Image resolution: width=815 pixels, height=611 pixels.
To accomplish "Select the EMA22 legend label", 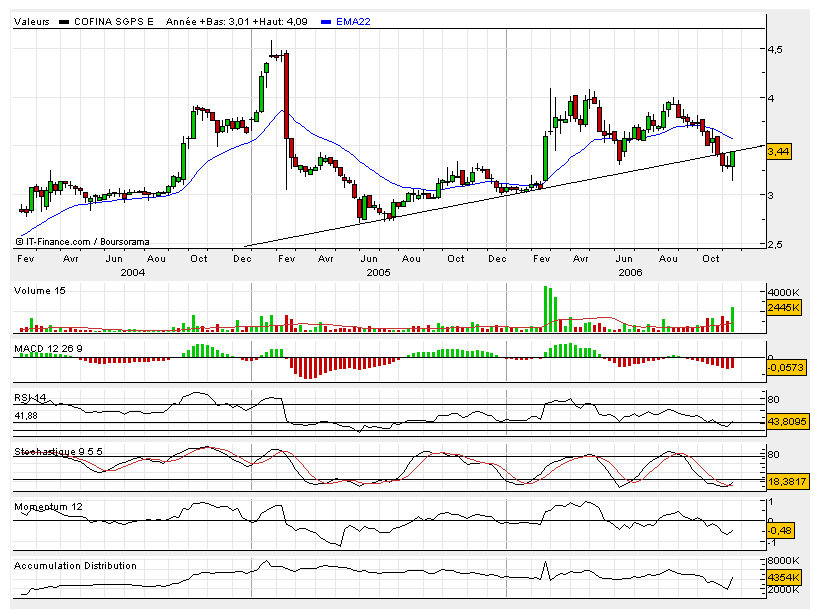I will coord(353,22).
